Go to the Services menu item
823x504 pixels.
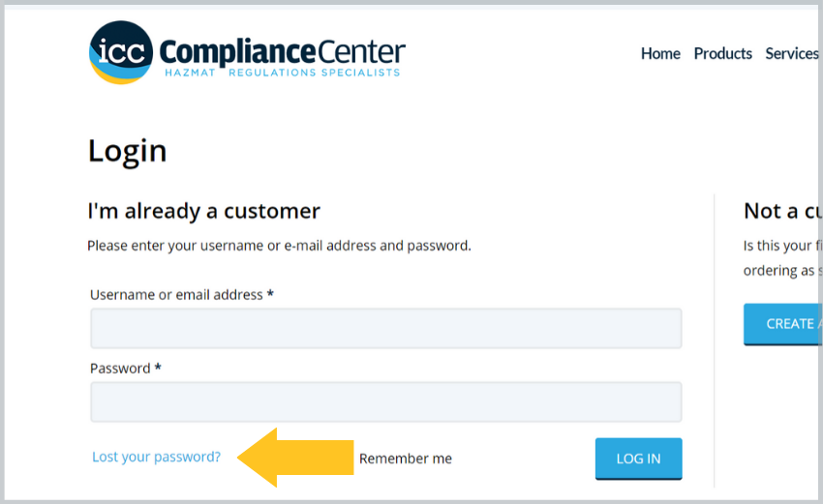tap(791, 53)
